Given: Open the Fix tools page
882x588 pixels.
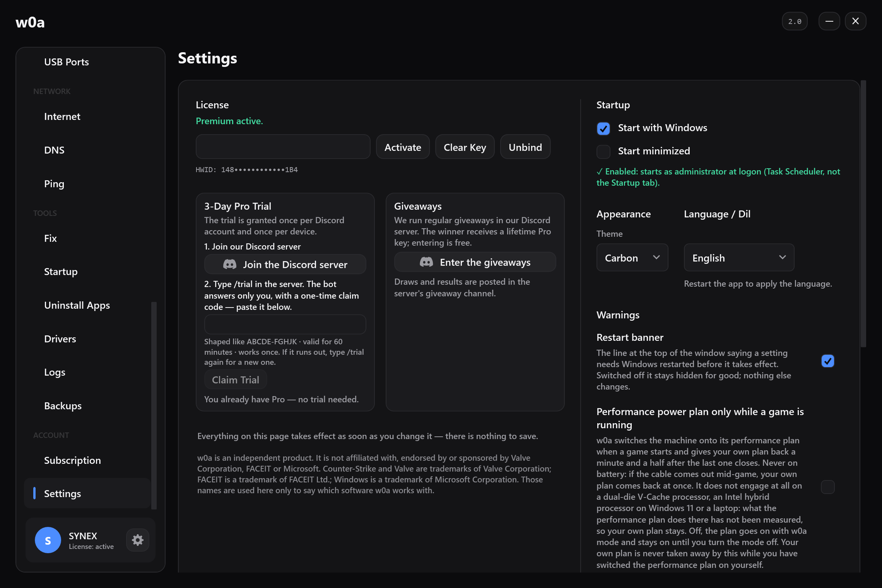Looking at the screenshot, I should (87, 238).
